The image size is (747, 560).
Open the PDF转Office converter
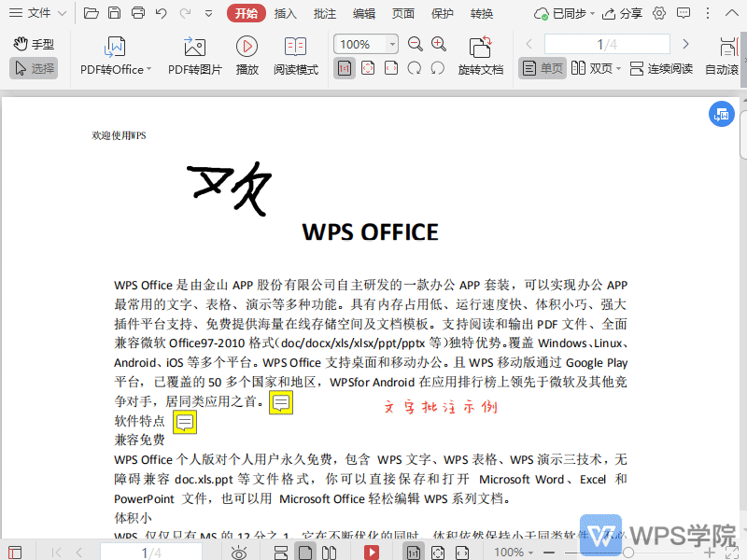coord(116,56)
